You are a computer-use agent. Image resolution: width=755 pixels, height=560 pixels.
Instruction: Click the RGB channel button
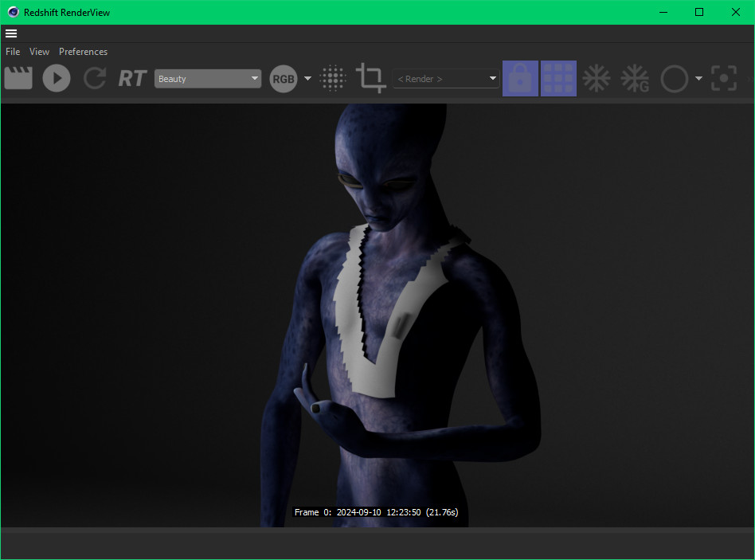coord(284,79)
